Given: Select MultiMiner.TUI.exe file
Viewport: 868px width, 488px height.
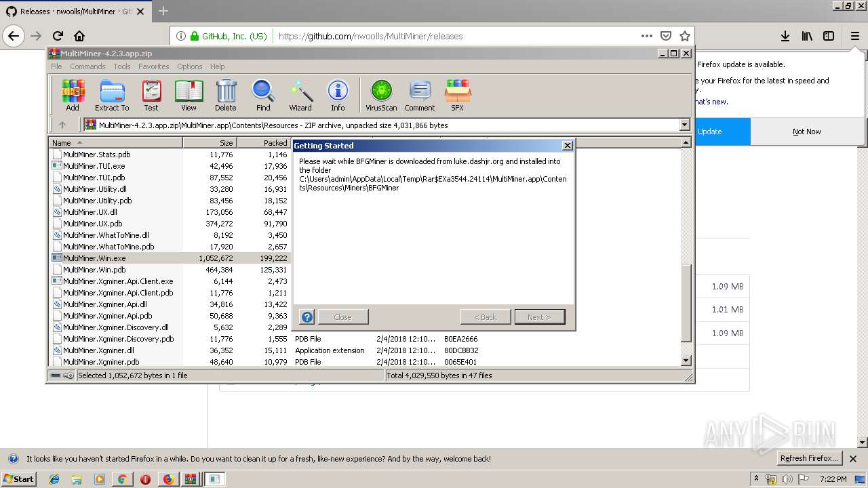Looking at the screenshot, I should (x=94, y=166).
